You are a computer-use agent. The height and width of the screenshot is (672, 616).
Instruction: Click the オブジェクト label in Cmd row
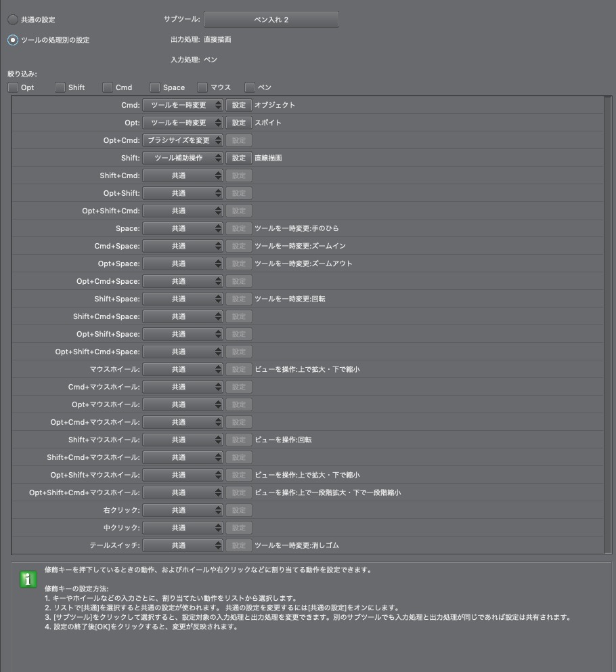pos(275,105)
